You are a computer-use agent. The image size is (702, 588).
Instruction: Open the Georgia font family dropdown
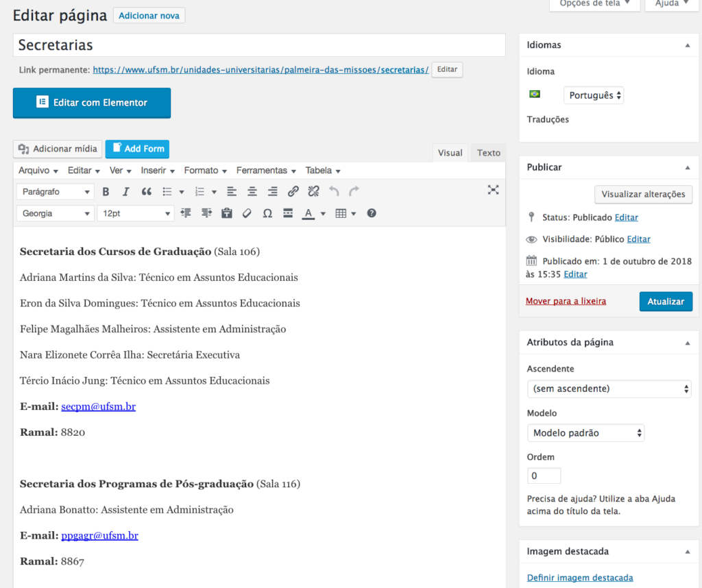pos(55,213)
